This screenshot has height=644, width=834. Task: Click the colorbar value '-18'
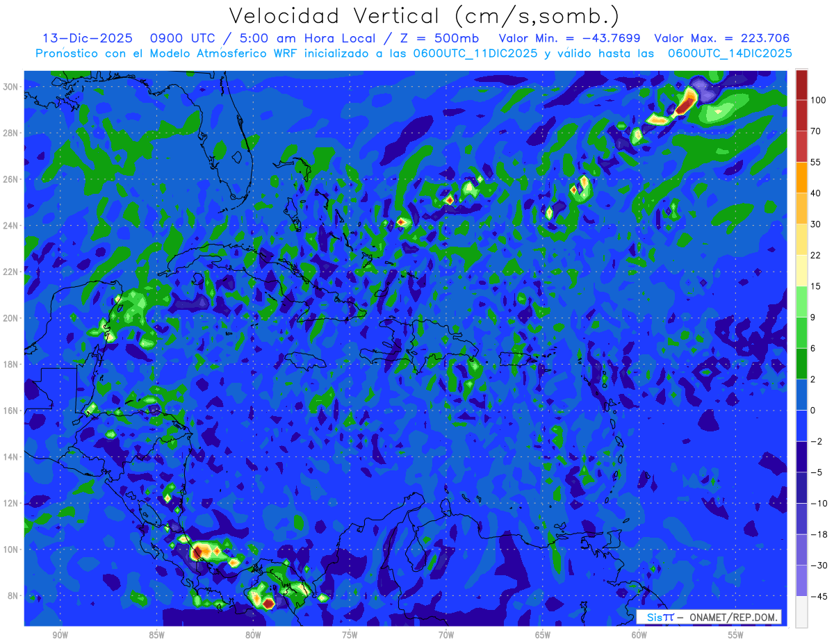pyautogui.click(x=818, y=534)
